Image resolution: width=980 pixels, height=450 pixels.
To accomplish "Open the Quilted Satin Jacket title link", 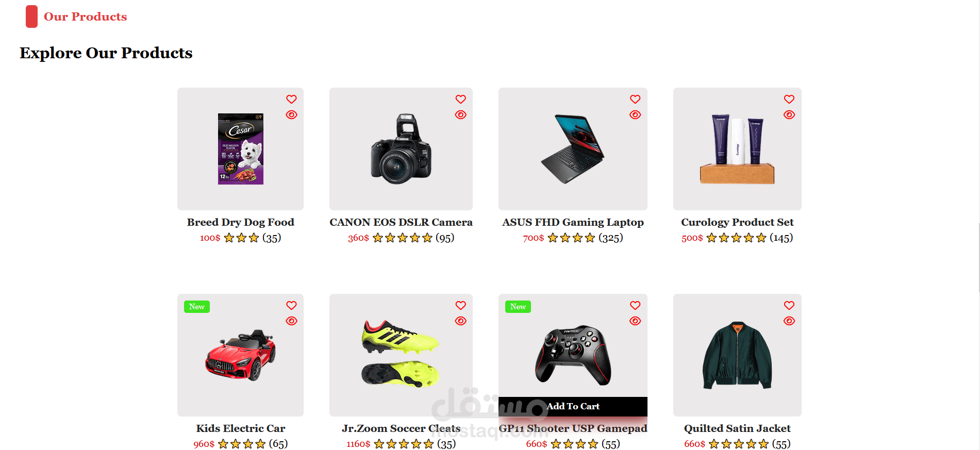I will click(737, 428).
